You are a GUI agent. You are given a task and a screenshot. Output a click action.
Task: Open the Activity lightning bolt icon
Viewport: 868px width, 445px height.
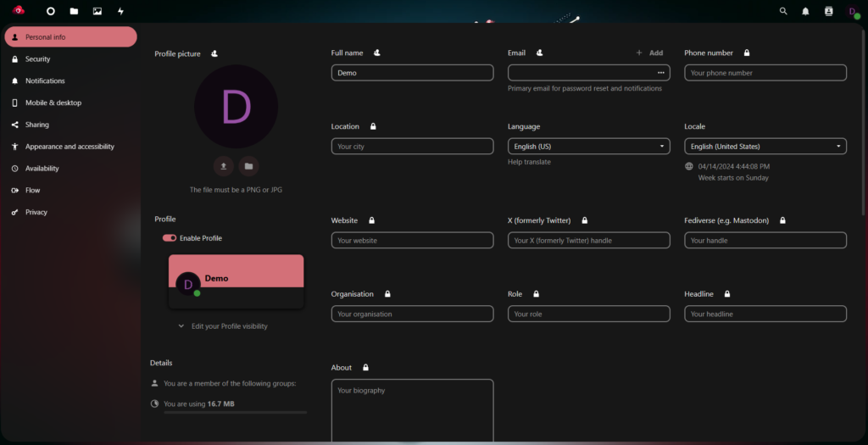[x=120, y=11]
